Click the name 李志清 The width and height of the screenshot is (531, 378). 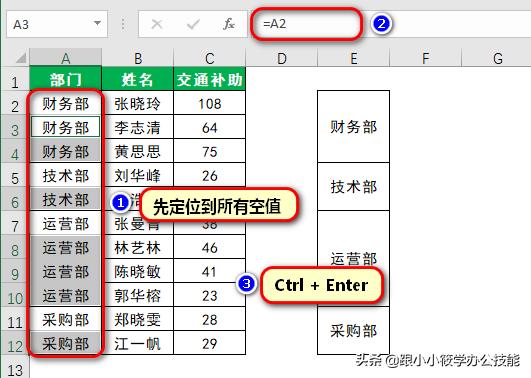(137, 127)
